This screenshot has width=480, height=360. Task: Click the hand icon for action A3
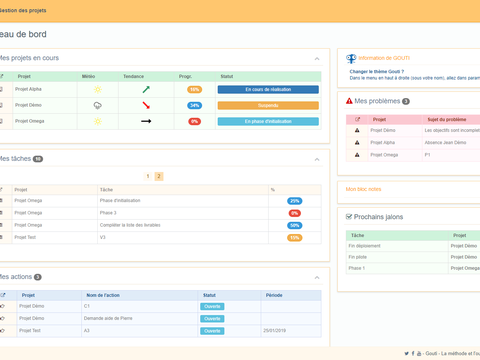point(2,331)
